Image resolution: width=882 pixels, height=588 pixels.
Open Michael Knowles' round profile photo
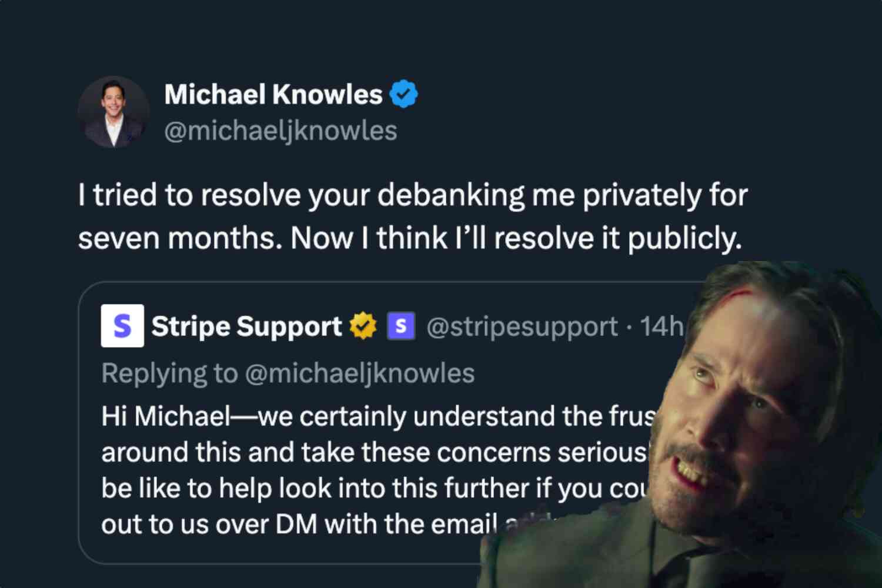[113, 112]
